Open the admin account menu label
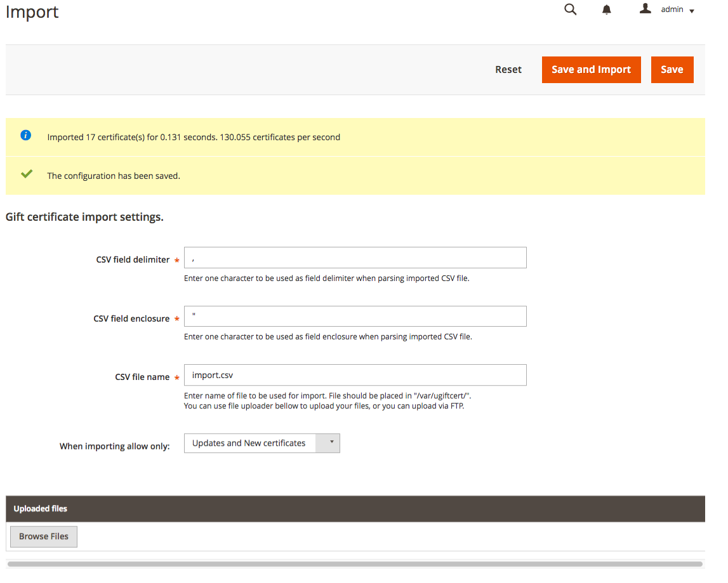 point(672,10)
